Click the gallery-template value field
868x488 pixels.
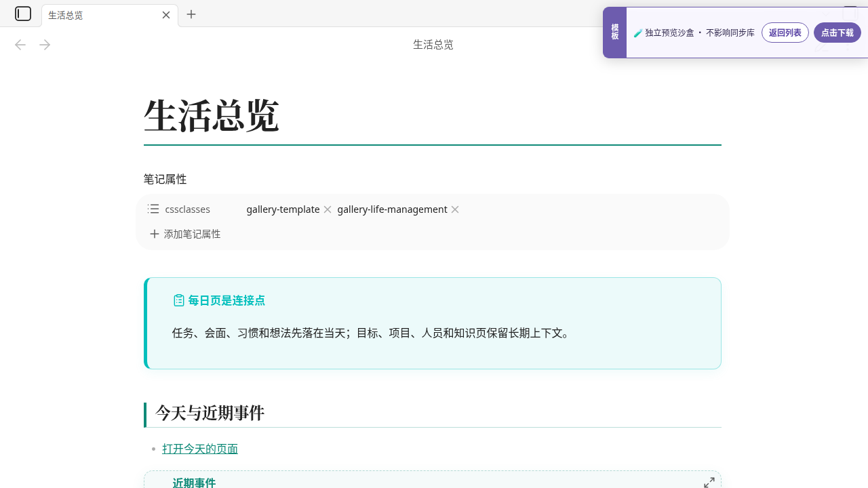tap(283, 209)
